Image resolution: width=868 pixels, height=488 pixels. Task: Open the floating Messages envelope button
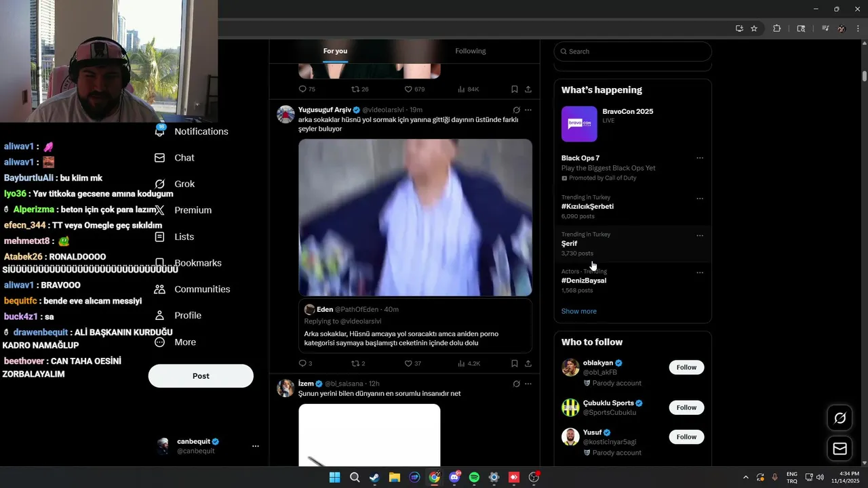pos(840,449)
